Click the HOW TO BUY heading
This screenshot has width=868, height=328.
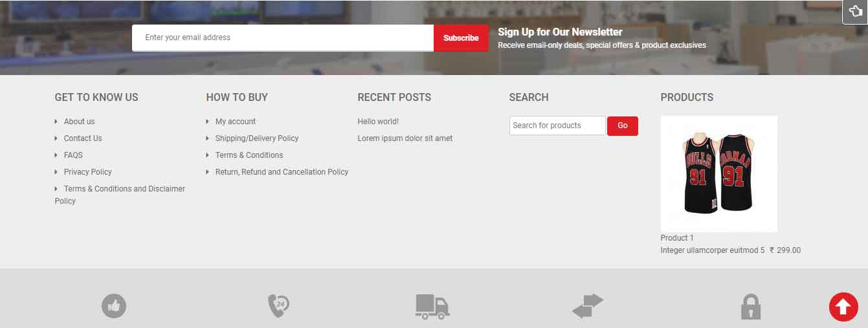(237, 97)
